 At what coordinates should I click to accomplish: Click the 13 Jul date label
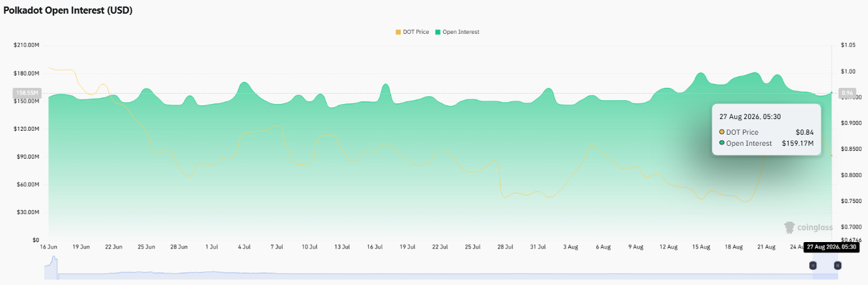[342, 247]
